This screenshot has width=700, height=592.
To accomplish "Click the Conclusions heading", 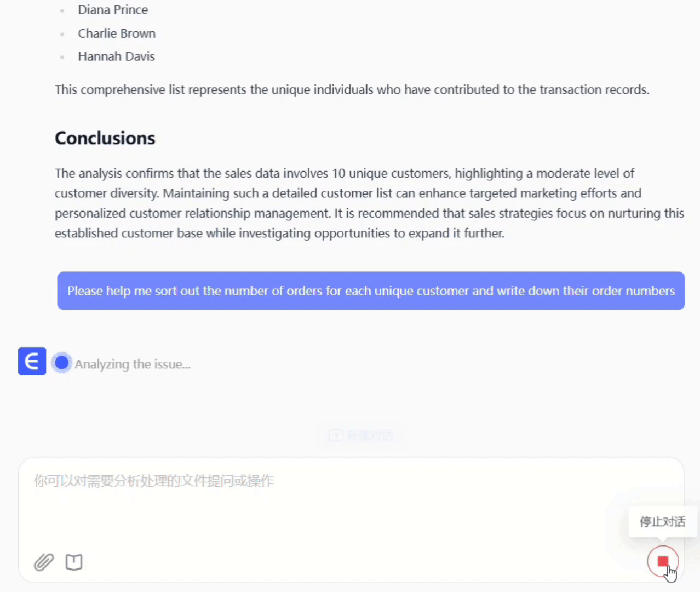I will tap(105, 138).
